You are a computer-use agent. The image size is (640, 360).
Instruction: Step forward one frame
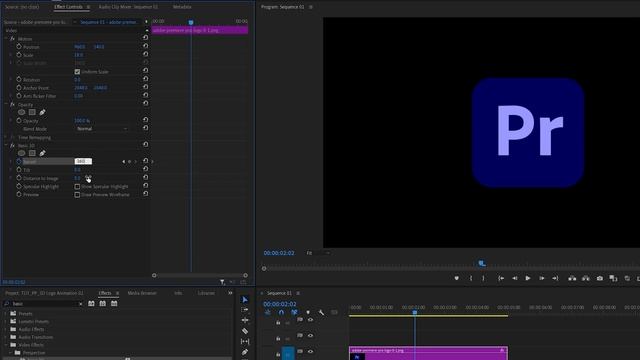(542, 278)
